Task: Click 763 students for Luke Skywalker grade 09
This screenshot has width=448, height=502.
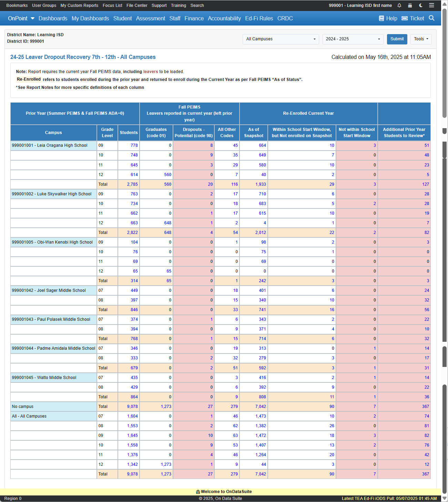Action: (x=134, y=194)
